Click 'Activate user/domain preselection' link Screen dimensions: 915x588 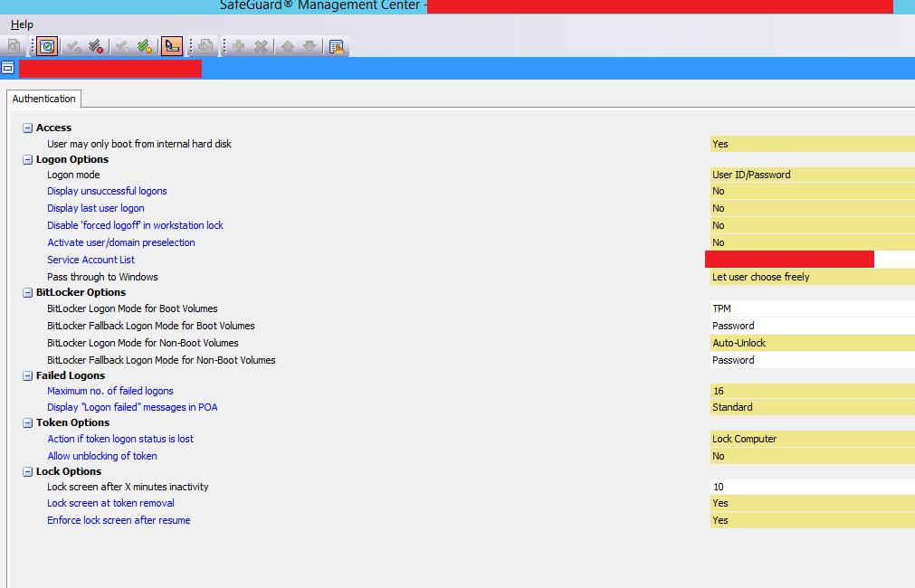pyautogui.click(x=120, y=242)
